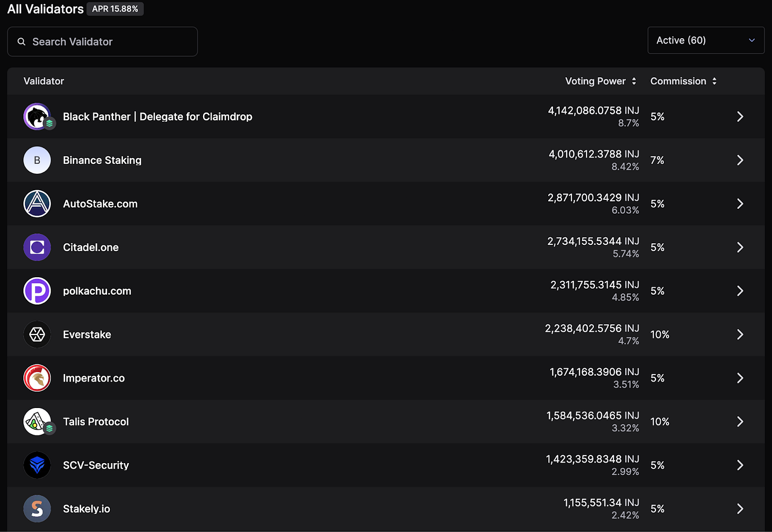Expand the Imperator.co row chevron
This screenshot has width=772, height=532.
tap(740, 378)
